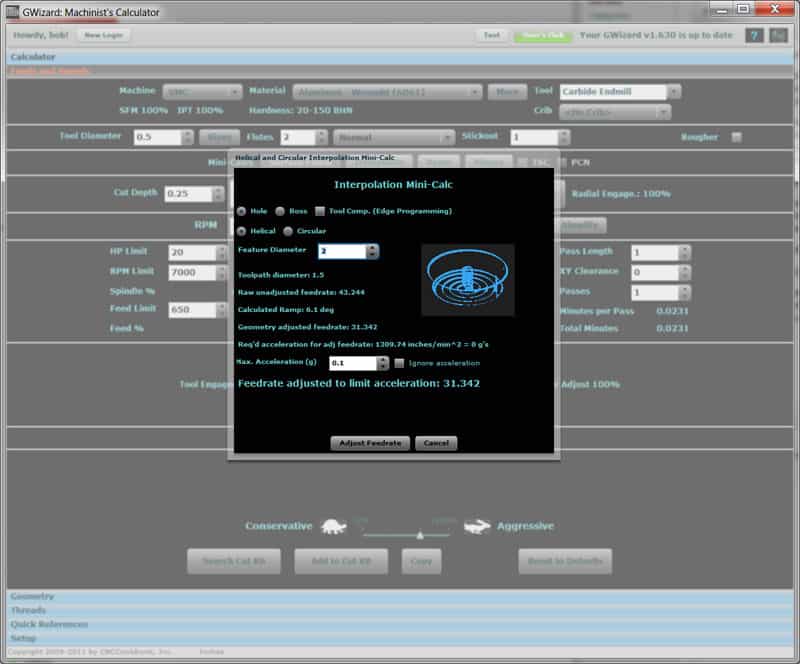This screenshot has width=800, height=664.
Task: Click the Passes stepper arrows
Action: pos(685,292)
